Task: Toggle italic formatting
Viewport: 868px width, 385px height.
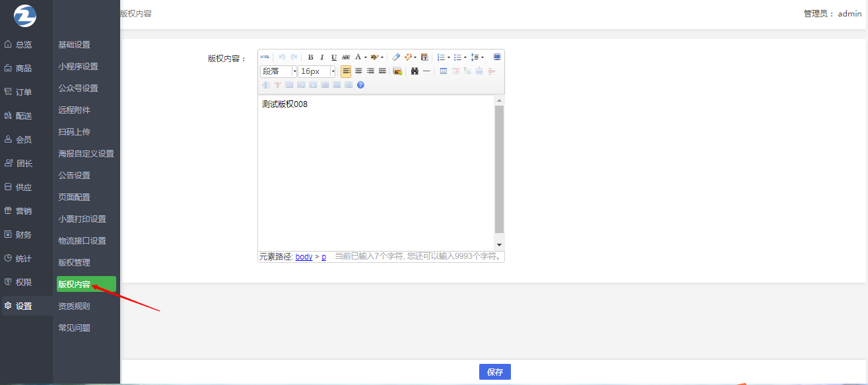Action: 322,57
